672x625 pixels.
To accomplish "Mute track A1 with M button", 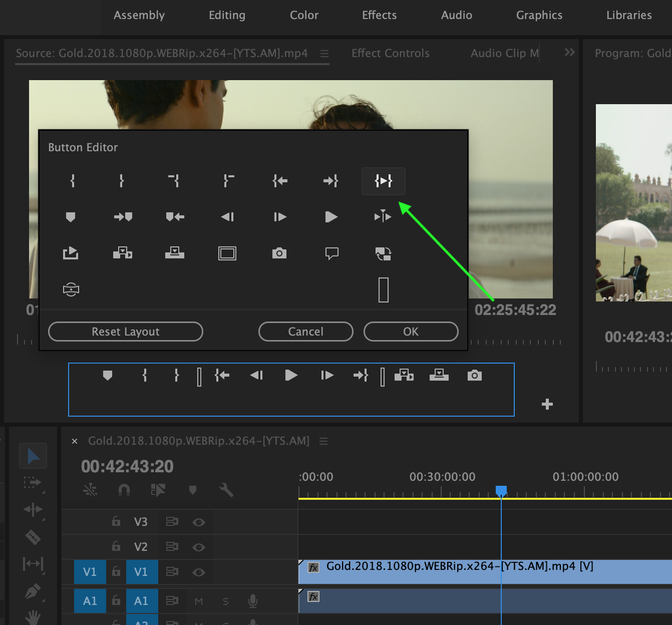I will coord(199,601).
